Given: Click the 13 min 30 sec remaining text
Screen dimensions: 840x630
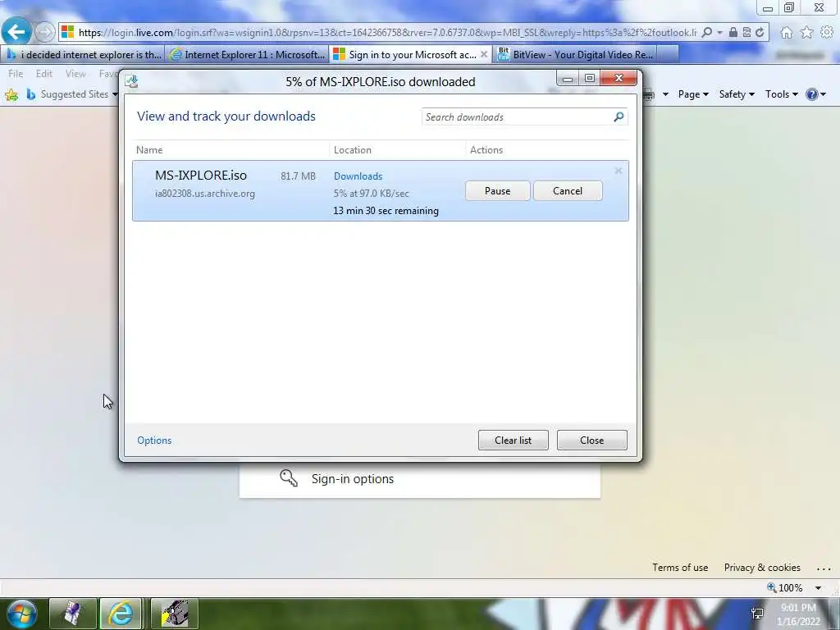Looking at the screenshot, I should click(x=386, y=211).
